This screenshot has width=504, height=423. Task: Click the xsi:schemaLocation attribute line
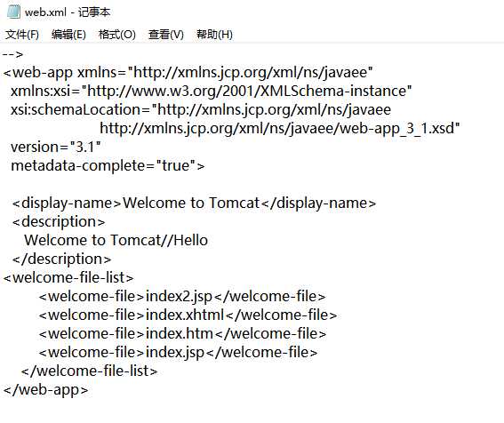tap(201, 110)
